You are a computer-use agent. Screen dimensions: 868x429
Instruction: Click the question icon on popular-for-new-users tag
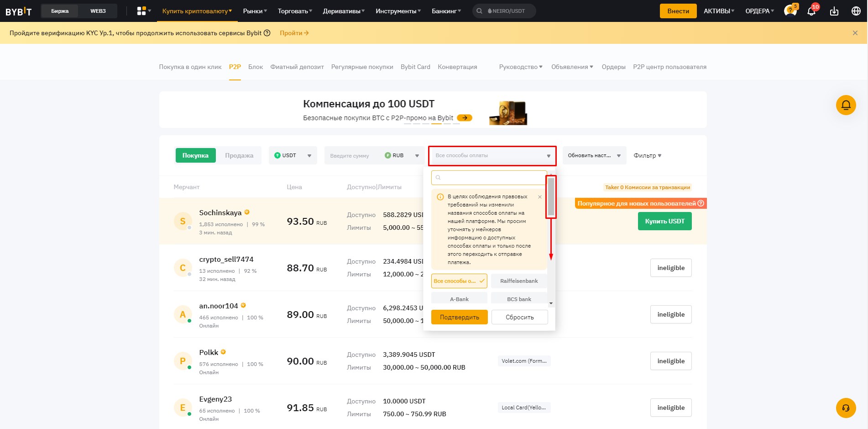point(701,203)
